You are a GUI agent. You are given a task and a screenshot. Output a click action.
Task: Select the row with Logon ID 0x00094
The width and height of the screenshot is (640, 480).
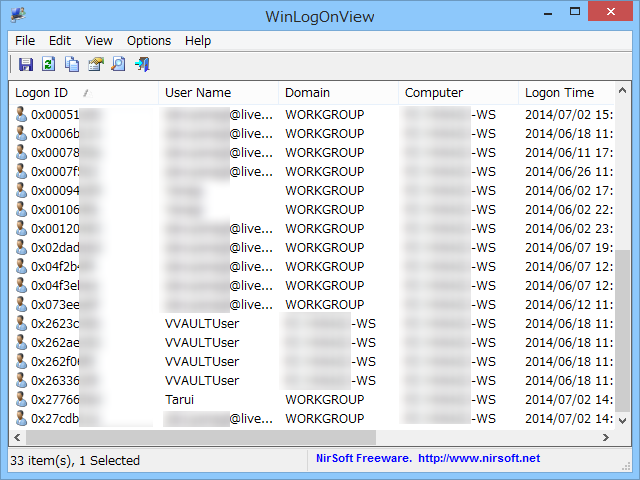click(x=312, y=191)
